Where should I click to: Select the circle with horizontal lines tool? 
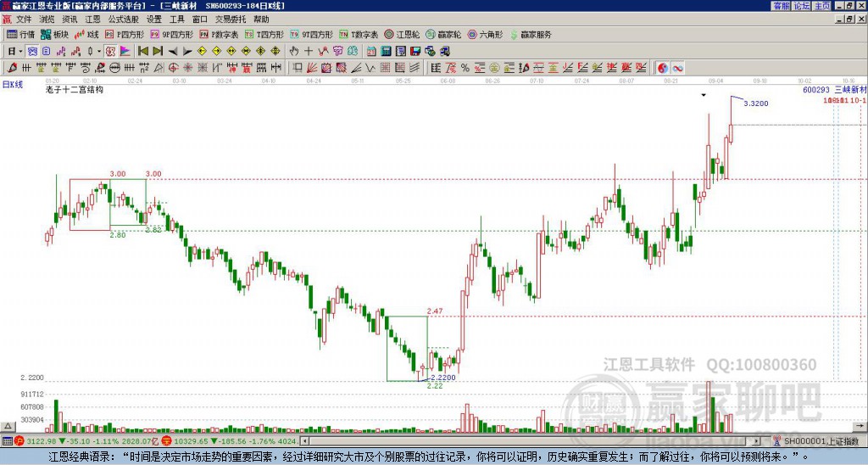pyautogui.click(x=114, y=68)
